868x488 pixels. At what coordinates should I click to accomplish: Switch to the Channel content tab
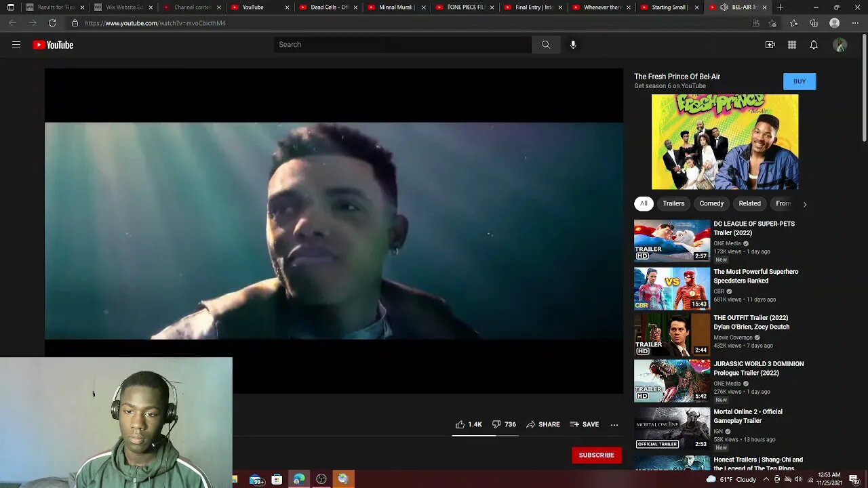(x=191, y=7)
